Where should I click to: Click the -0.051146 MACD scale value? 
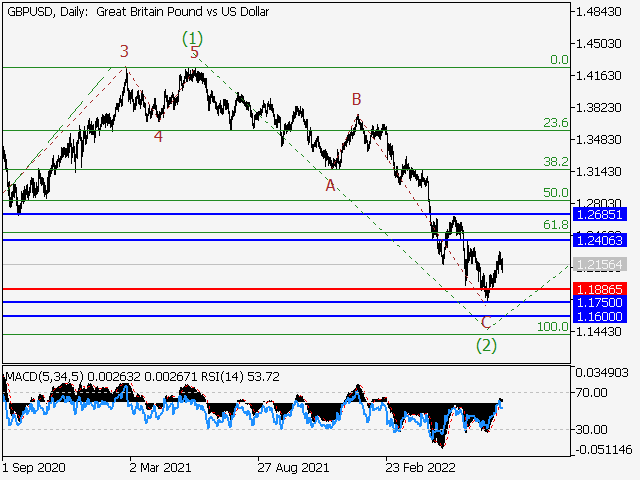pos(604,450)
